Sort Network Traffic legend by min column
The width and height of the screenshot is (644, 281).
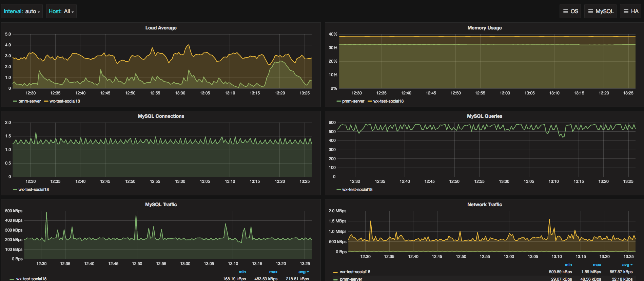tap(568, 265)
